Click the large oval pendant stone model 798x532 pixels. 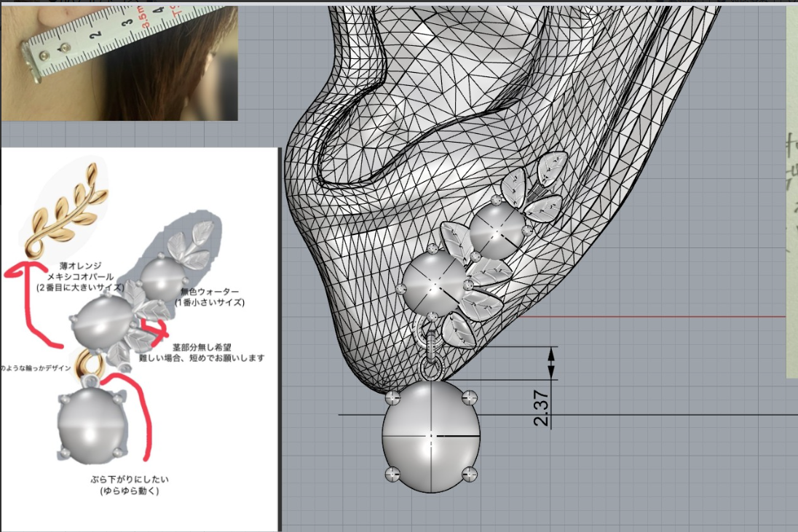pyautogui.click(x=431, y=437)
